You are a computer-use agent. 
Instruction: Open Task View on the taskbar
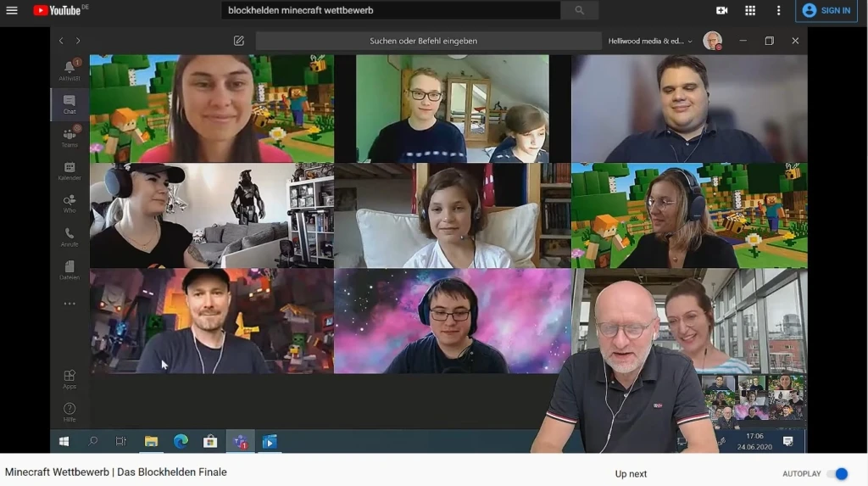(120, 441)
